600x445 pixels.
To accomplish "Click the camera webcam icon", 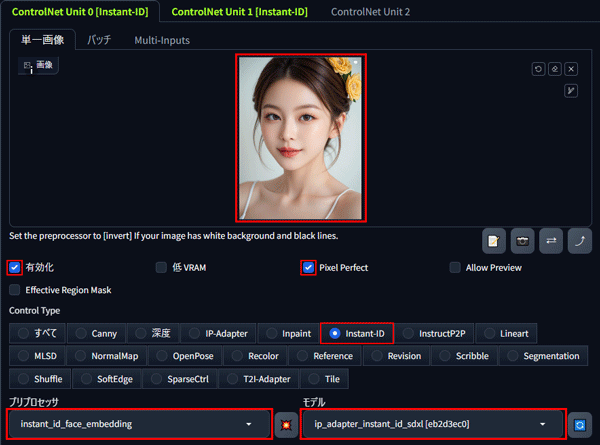I will [522, 241].
